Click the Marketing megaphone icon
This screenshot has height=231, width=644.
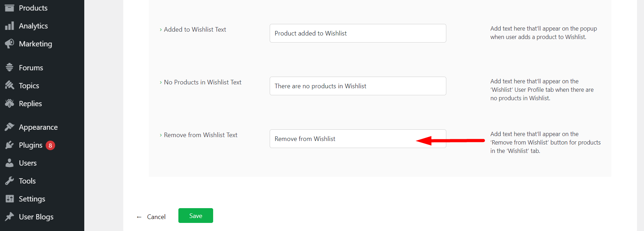pyautogui.click(x=9, y=44)
